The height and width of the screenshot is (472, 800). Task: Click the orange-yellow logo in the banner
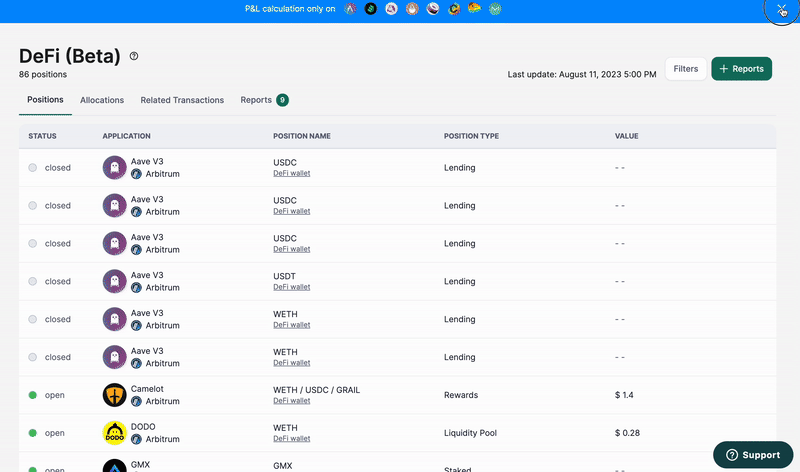[x=474, y=8]
